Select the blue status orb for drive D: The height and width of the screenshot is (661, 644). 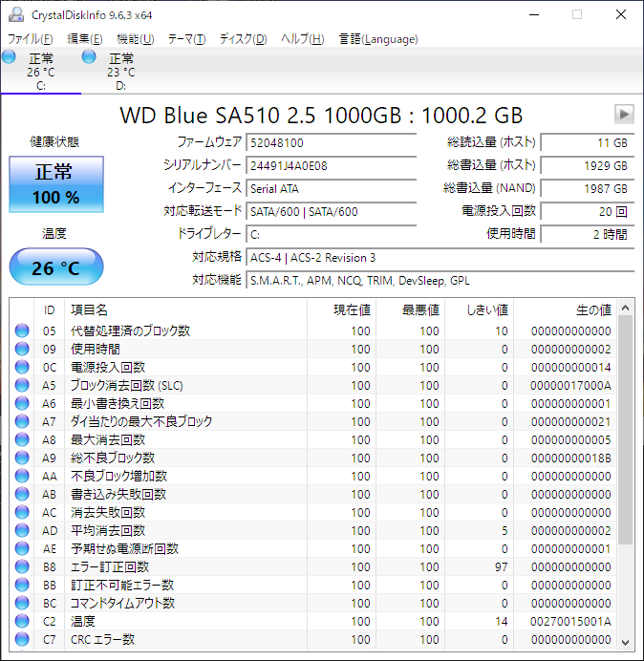[x=89, y=56]
